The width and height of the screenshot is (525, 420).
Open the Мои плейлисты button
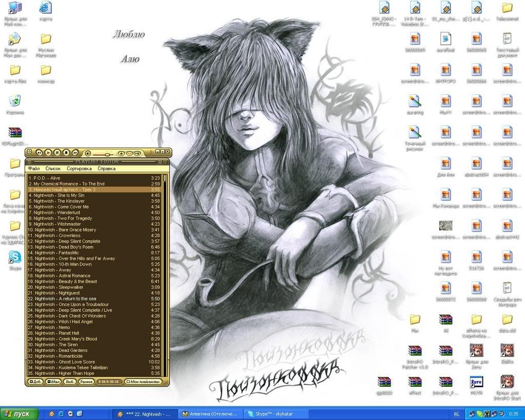(143, 382)
